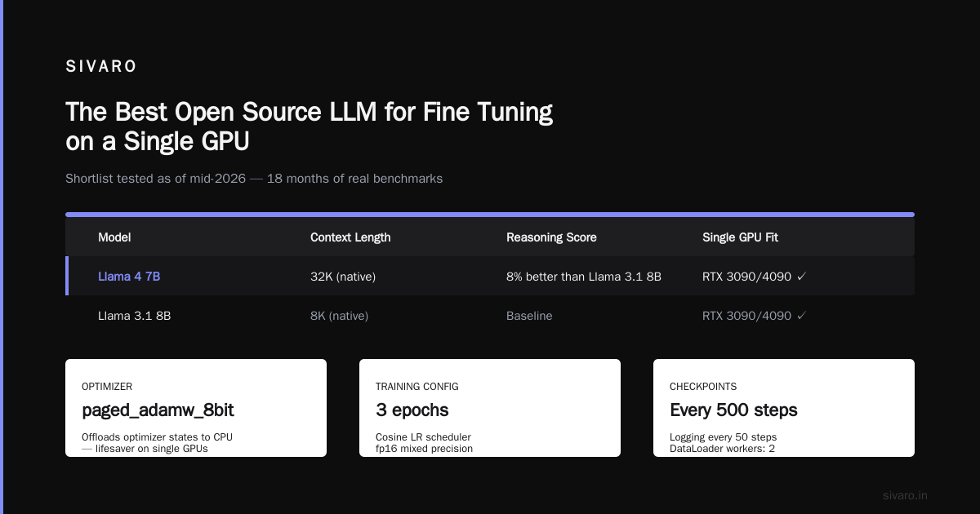Image resolution: width=980 pixels, height=514 pixels.
Task: Click the 8% better than Llama 3.1 8B cell
Action: [584, 277]
